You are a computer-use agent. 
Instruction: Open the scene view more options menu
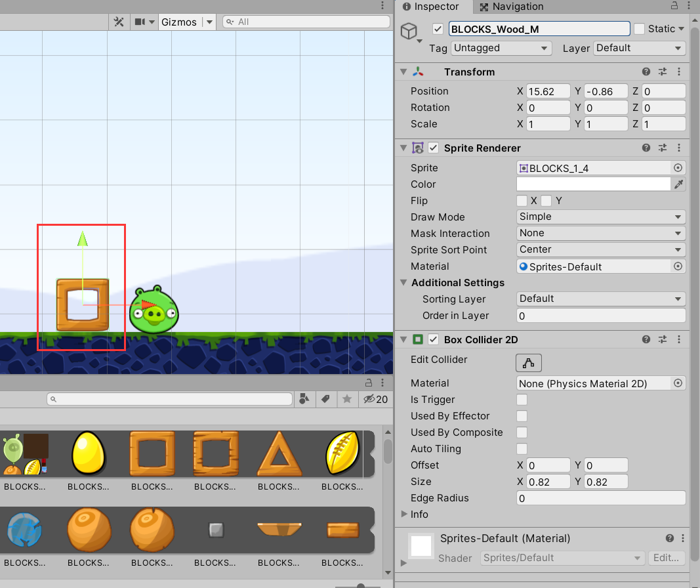[x=382, y=5]
